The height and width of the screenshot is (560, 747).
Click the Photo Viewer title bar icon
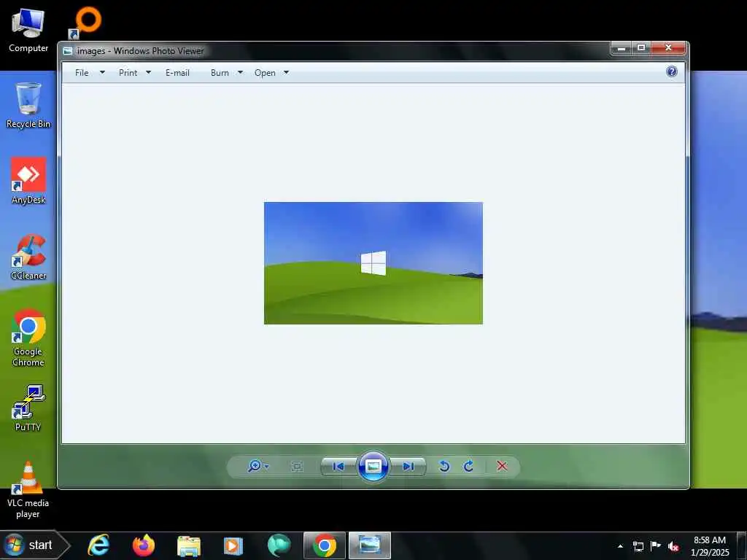68,51
